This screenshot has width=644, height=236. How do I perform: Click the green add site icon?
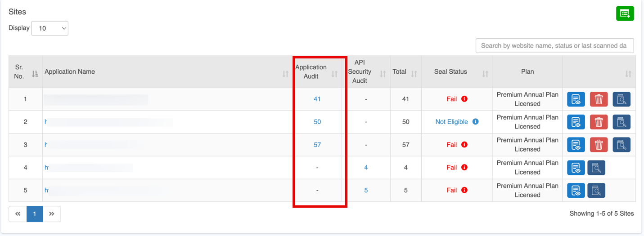pyautogui.click(x=625, y=13)
